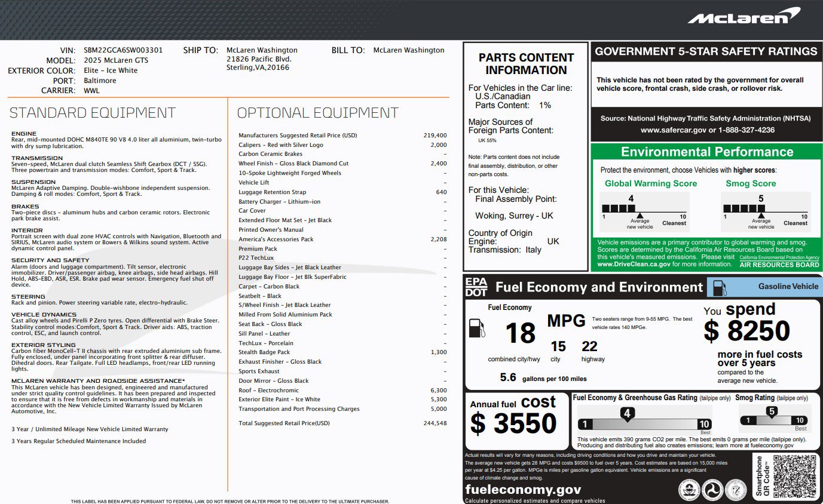
Task: Select the VIN number SBM22GCA6SW003301
Action: 123,50
